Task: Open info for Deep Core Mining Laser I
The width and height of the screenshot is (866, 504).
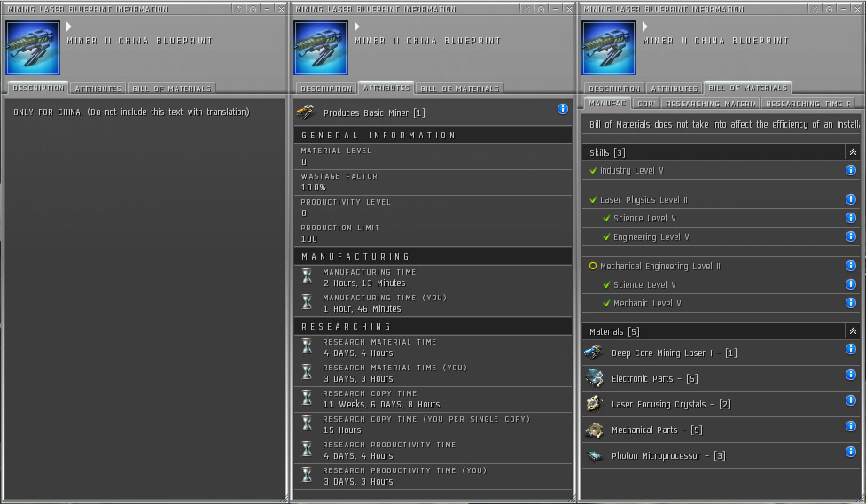Action: [x=851, y=349]
